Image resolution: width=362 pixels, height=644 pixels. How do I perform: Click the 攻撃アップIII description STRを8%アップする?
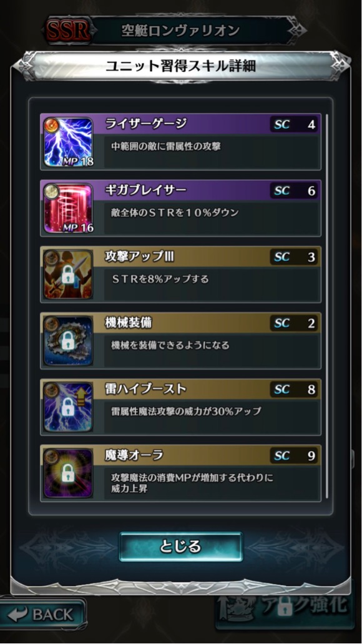[160, 279]
